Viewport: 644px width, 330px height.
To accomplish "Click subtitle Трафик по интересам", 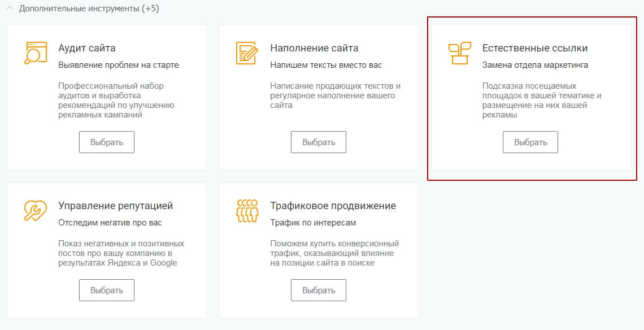I will 313,223.
